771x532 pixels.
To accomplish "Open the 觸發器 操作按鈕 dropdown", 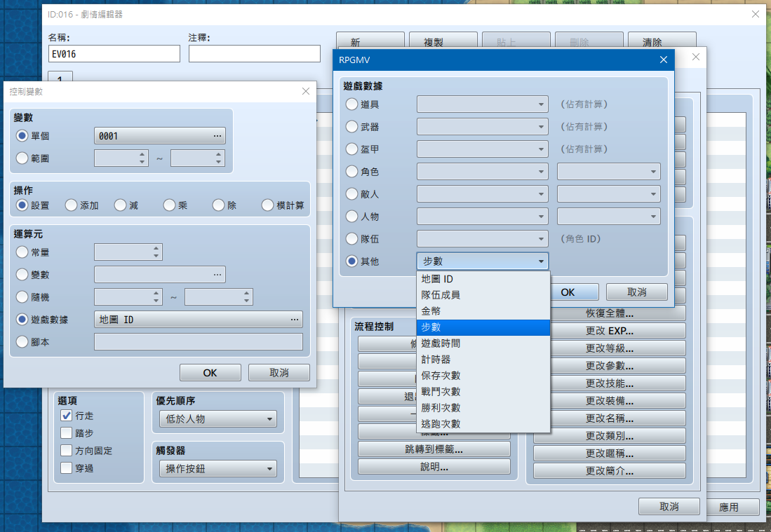I will (217, 469).
